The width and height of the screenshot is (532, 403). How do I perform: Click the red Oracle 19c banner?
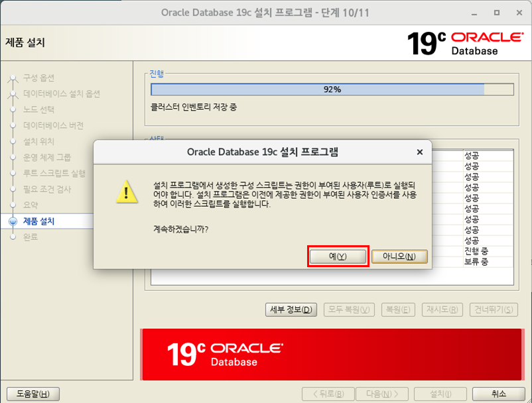[332, 354]
